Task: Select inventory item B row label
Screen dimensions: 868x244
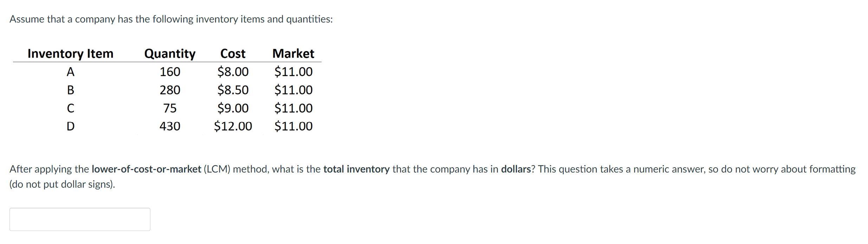Action: click(71, 90)
